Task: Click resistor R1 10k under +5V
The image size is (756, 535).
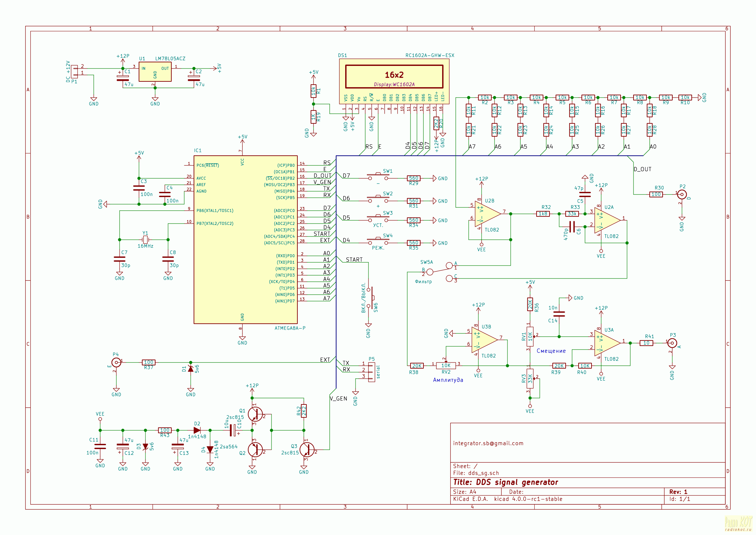Action: point(314,91)
